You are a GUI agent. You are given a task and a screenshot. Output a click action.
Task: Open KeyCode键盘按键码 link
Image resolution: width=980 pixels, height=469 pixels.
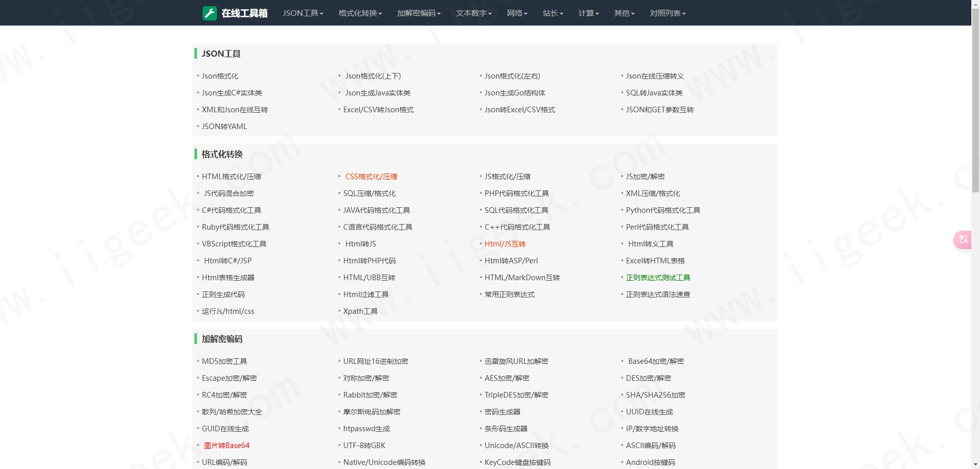point(518,462)
